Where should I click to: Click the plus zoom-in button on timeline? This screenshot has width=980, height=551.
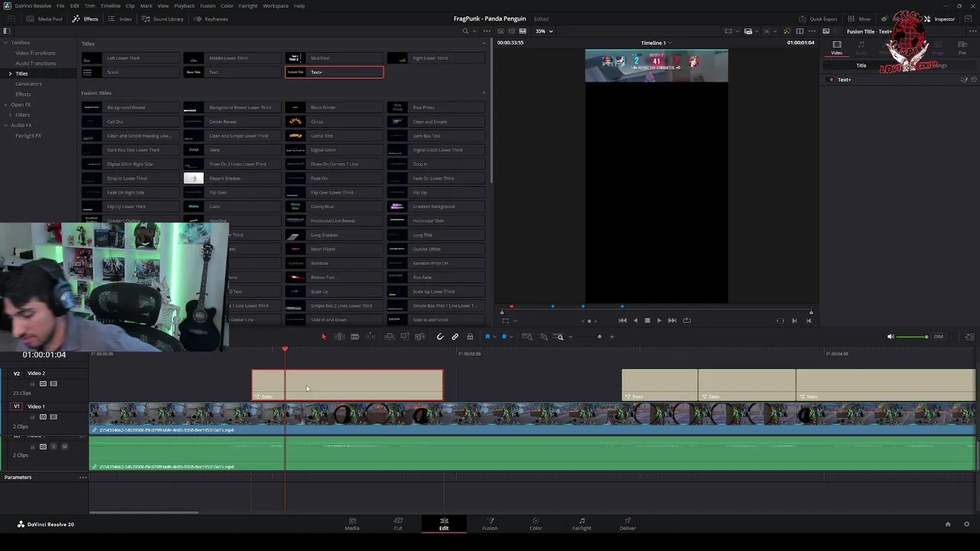[611, 337]
